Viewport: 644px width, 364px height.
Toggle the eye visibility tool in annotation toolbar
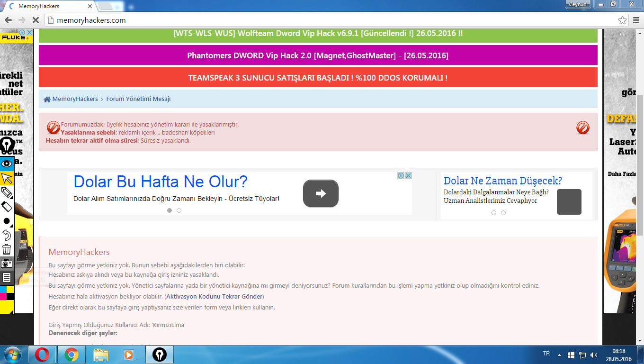point(7,164)
